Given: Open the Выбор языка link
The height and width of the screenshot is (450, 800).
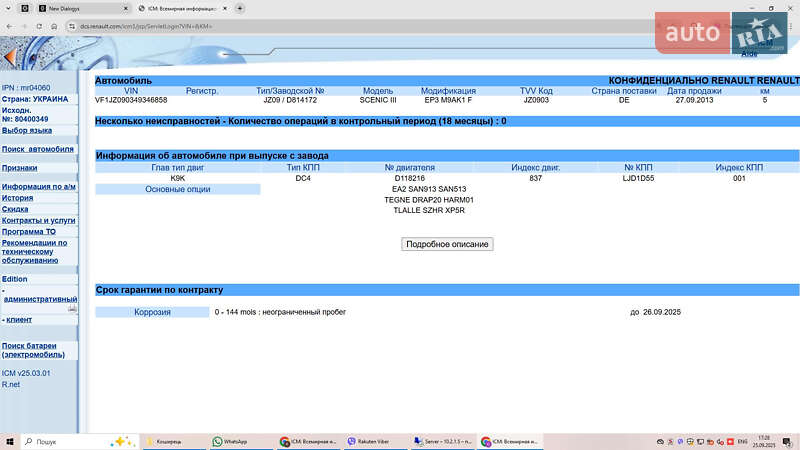Looking at the screenshot, I should point(27,130).
